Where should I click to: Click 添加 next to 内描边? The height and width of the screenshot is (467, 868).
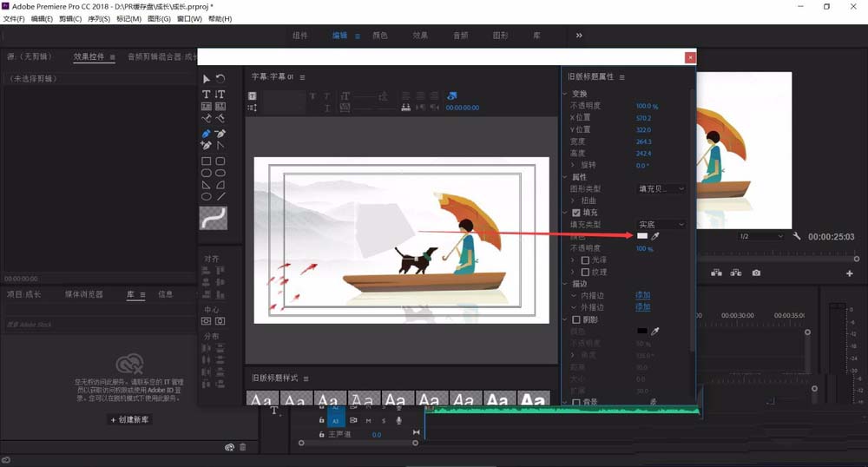[x=642, y=295]
